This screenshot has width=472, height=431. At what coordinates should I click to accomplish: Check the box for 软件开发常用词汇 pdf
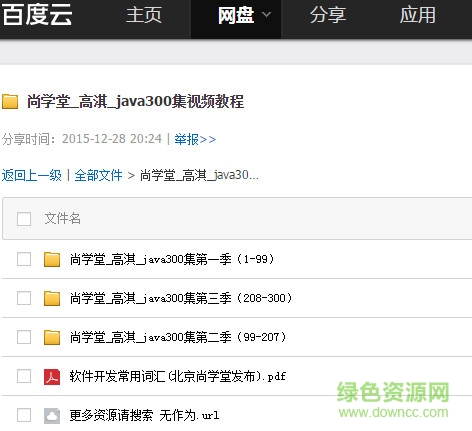click(x=24, y=376)
